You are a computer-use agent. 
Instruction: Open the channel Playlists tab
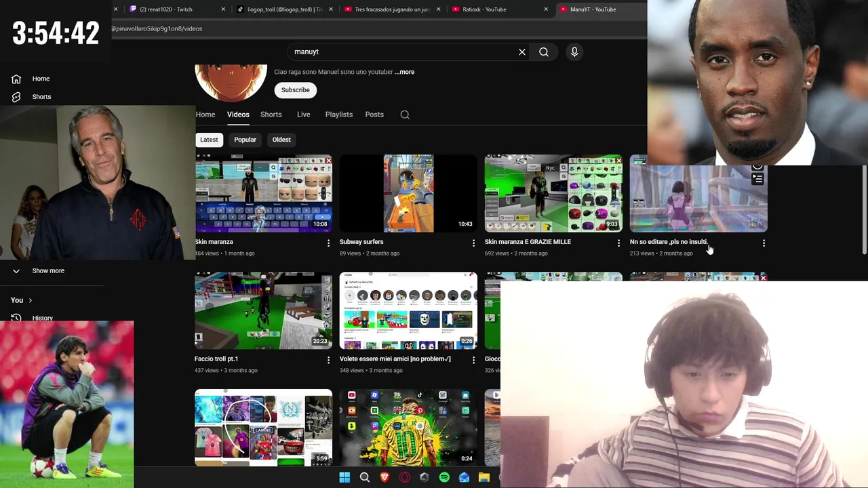[339, 115]
